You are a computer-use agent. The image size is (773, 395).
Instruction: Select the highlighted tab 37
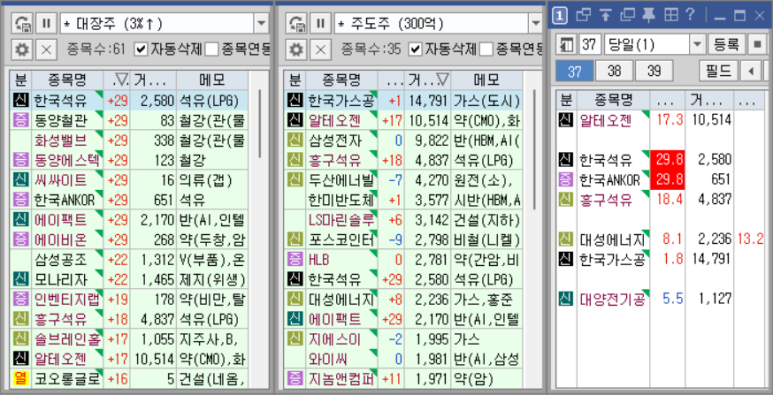574,72
